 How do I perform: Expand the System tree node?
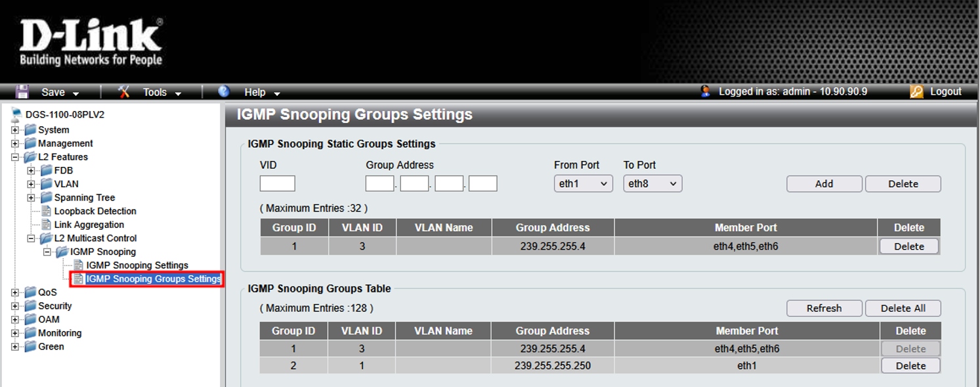tap(15, 130)
